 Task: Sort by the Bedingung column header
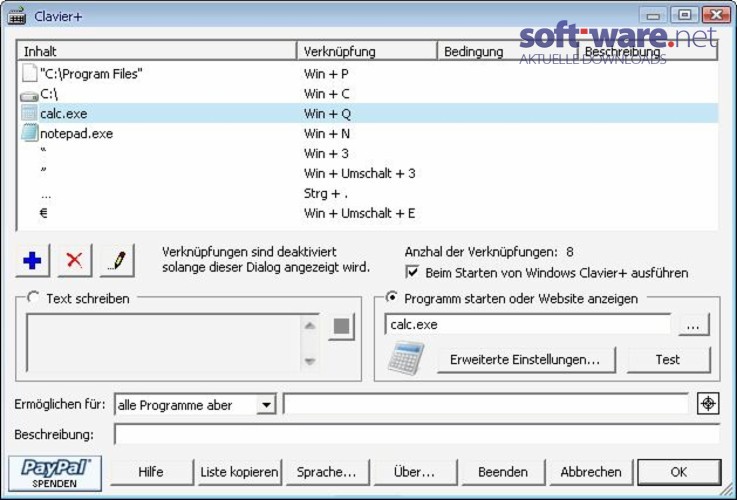click(507, 51)
